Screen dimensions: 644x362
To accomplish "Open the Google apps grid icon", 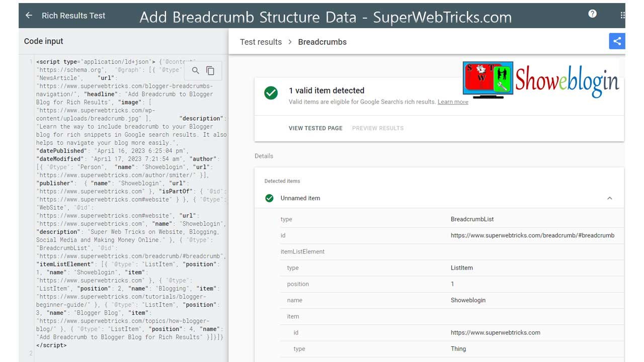I will point(622,15).
